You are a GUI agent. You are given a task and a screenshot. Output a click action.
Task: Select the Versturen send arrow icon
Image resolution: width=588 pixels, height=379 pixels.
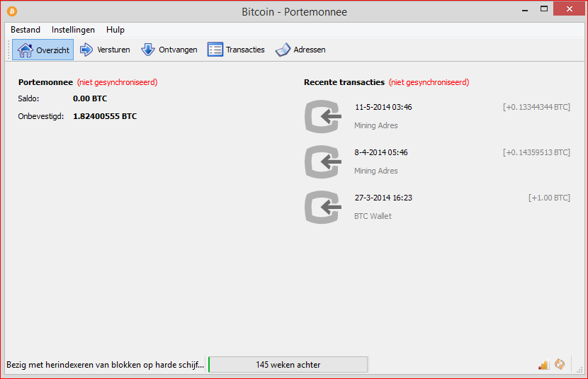86,50
